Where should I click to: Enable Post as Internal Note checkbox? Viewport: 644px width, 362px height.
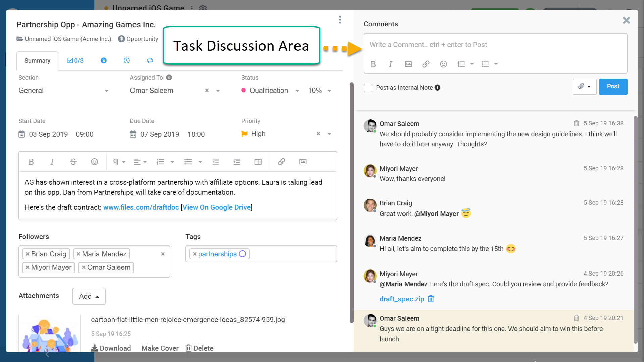click(368, 88)
